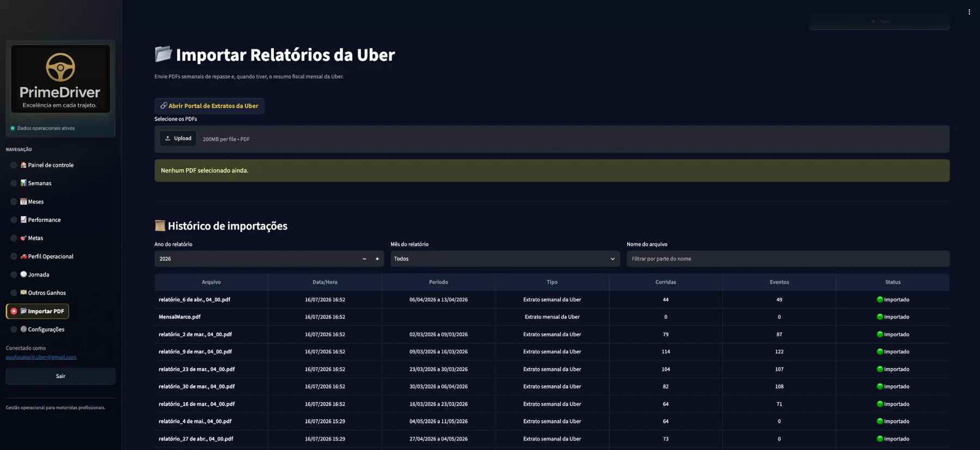Image resolution: width=980 pixels, height=450 pixels.
Task: Click Extrato mensal da Uber type cell
Action: tap(552, 317)
